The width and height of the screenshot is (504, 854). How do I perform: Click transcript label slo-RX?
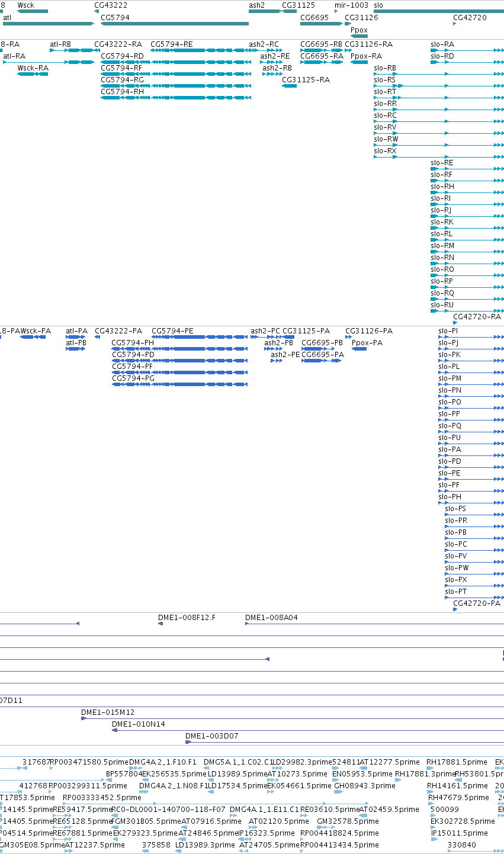385,151
